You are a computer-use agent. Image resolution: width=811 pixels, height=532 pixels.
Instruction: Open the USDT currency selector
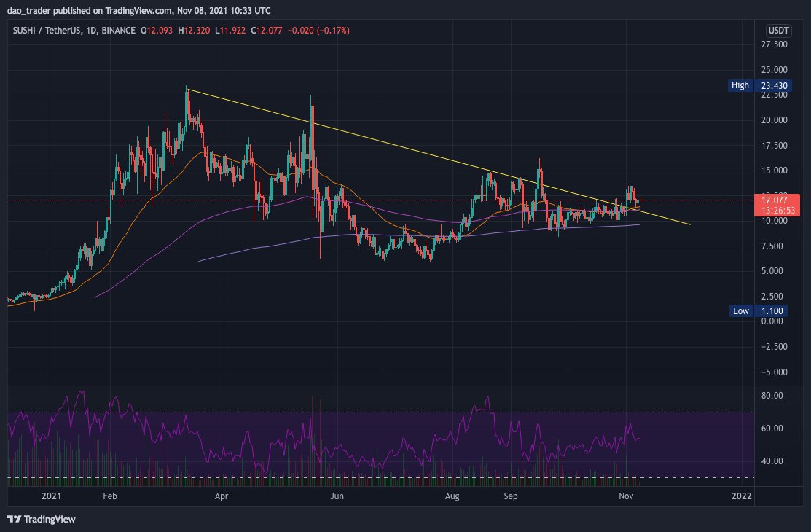coord(778,31)
